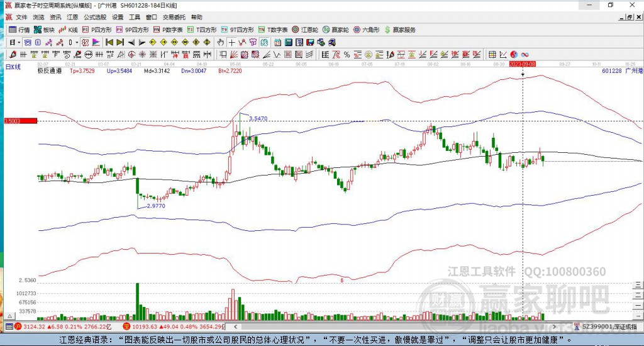Screen dimensions: 644x346
Task: Click the percent sign tool icon
Action: point(347,54)
